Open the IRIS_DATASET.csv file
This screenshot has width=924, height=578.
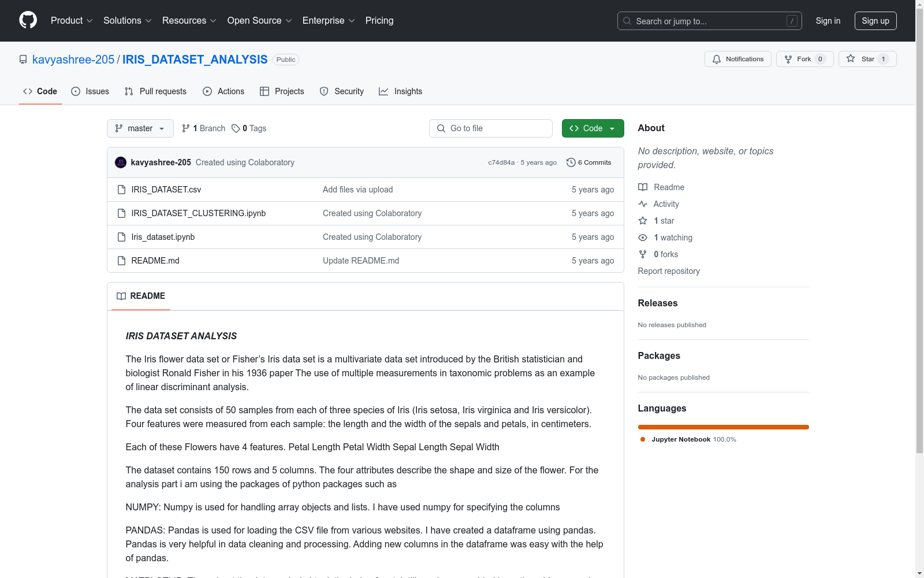[x=166, y=190]
